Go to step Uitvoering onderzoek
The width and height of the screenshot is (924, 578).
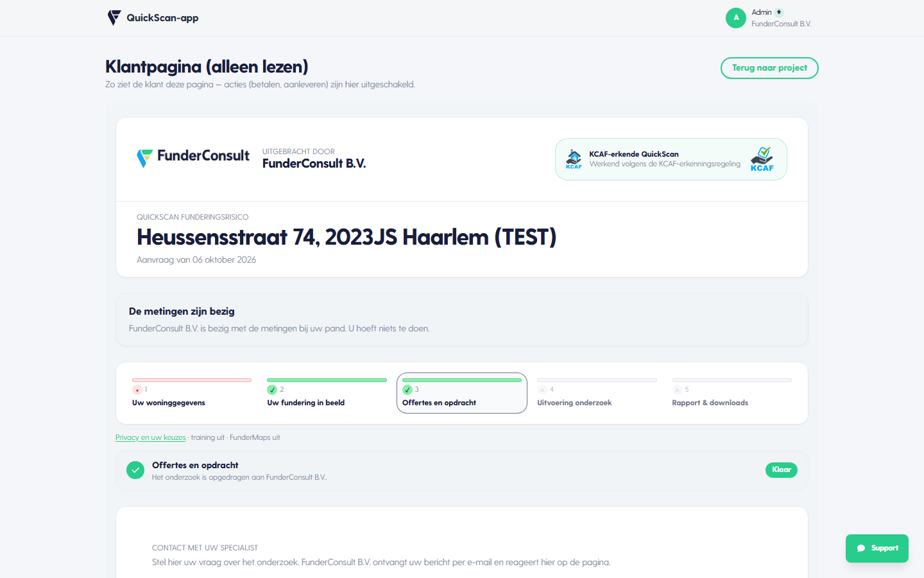click(x=597, y=393)
